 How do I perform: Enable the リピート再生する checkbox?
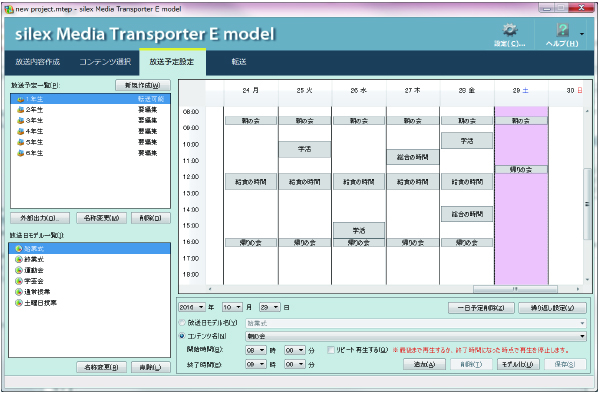[331, 350]
